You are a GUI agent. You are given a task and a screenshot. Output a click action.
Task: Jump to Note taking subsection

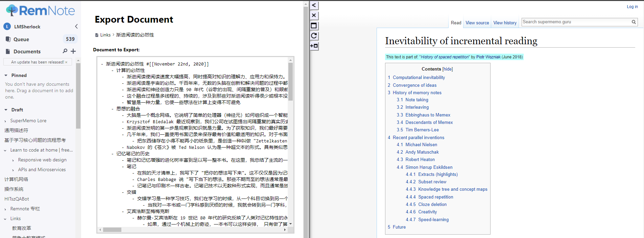pos(417,100)
